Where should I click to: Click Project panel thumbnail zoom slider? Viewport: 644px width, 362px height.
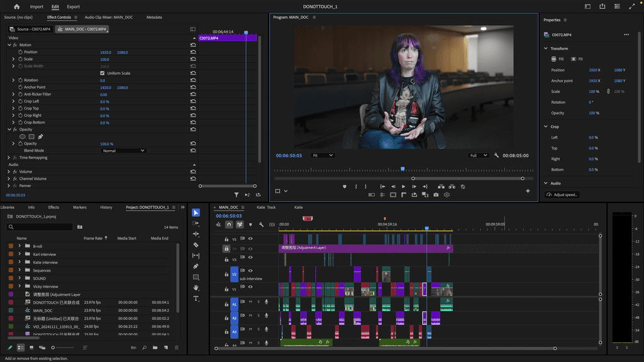click(64, 348)
